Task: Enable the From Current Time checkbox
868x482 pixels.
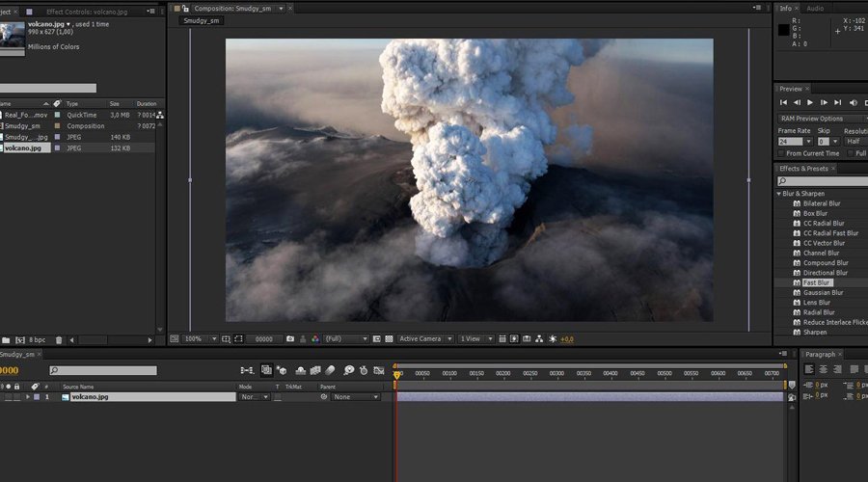Action: pos(781,153)
